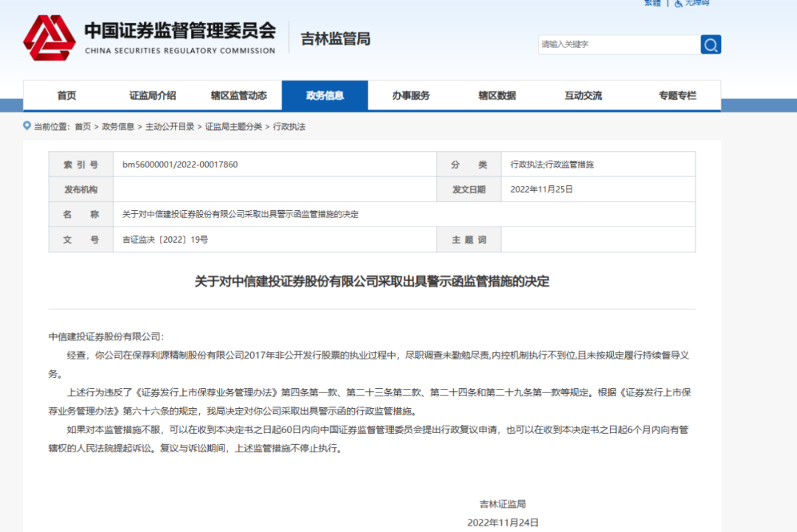Select the 政务信息 navigation tab
Viewport: 797px width, 532px height.
[x=325, y=96]
